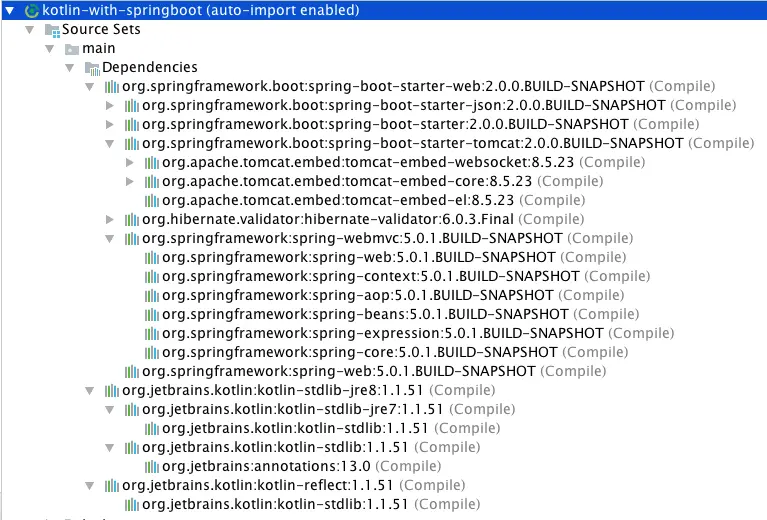Viewport: 767px width, 520px height.
Task: Collapse kotlin-stdlib-jre8 dependency
Action: click(x=90, y=391)
